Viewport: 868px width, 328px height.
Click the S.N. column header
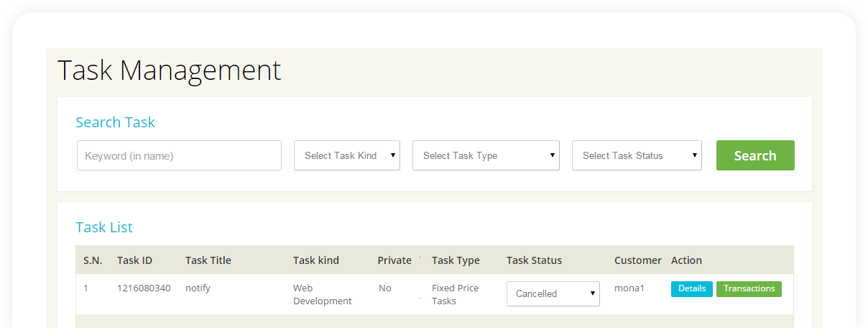click(93, 260)
